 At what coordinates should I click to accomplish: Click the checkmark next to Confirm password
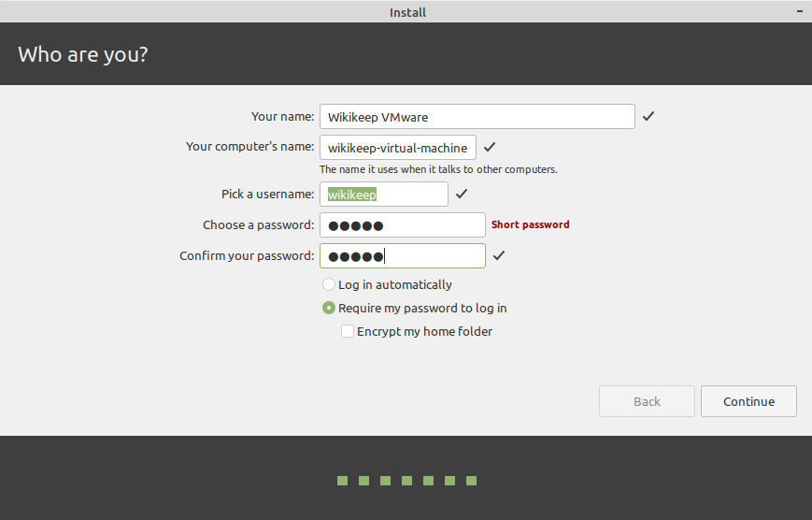499,255
